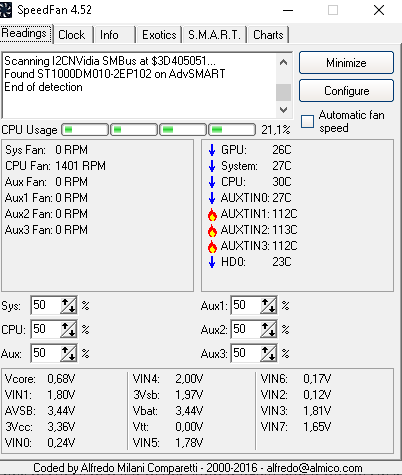This screenshot has width=402, height=475.
Task: Click 'Found ST1000DM010-2EP102 on AdvSMART' log line
Action: pos(115,74)
